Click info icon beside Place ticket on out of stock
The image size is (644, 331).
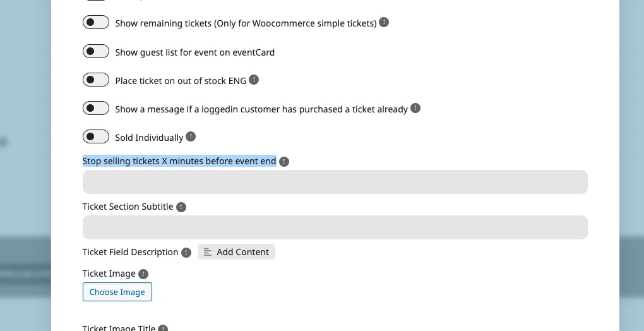pyautogui.click(x=254, y=80)
